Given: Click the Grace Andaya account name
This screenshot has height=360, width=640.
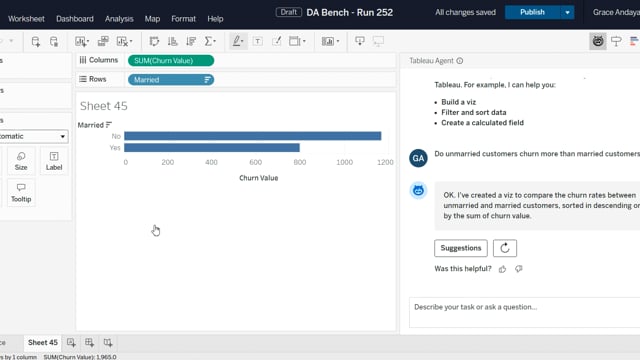Looking at the screenshot, I should tap(616, 12).
